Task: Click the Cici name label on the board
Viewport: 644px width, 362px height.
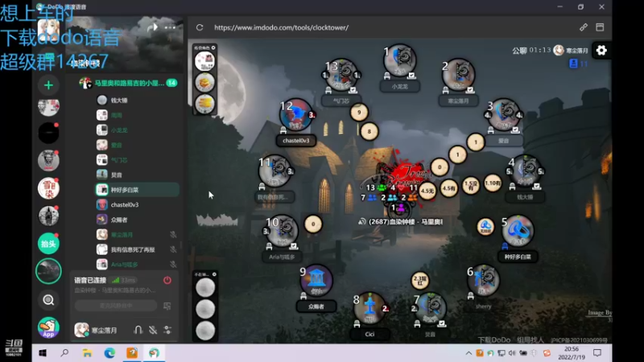Action: coord(369,334)
